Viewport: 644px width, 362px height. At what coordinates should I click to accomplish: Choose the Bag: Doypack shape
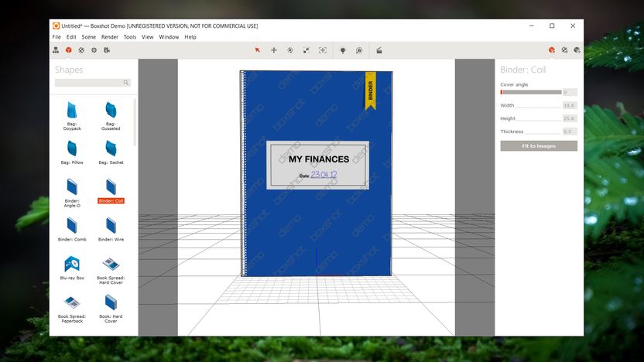[x=72, y=116]
